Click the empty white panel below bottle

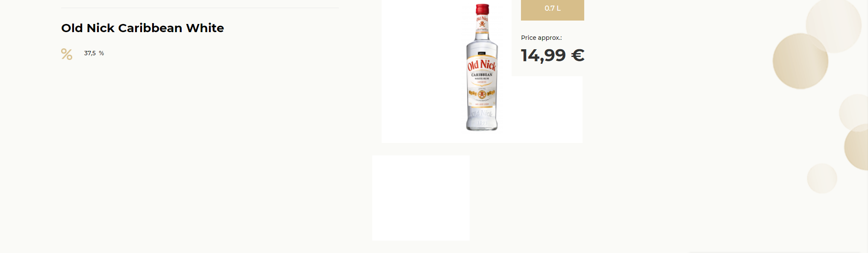[x=421, y=198]
